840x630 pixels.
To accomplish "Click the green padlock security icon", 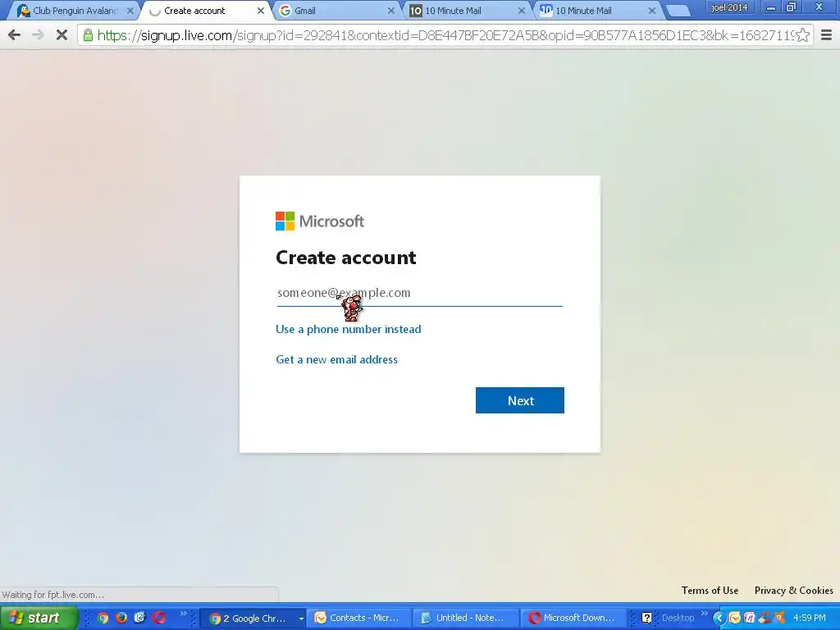I will [88, 35].
